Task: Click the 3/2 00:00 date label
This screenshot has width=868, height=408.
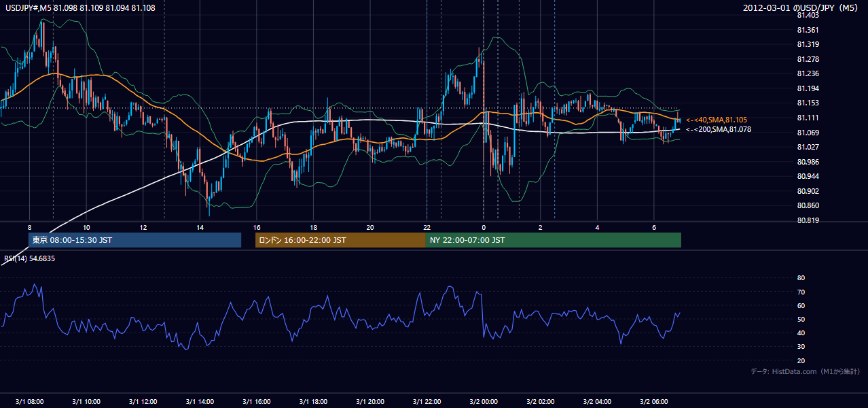Action: pyautogui.click(x=484, y=402)
